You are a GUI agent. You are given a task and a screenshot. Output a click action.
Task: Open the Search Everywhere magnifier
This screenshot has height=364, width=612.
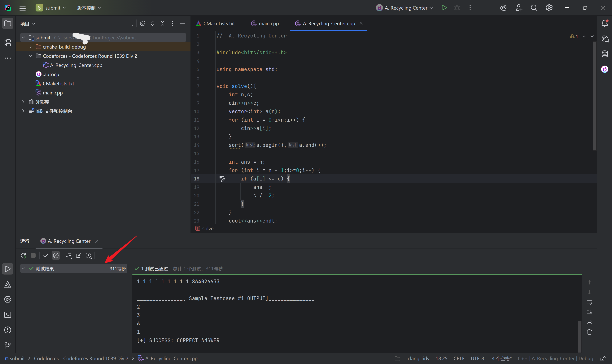click(534, 8)
